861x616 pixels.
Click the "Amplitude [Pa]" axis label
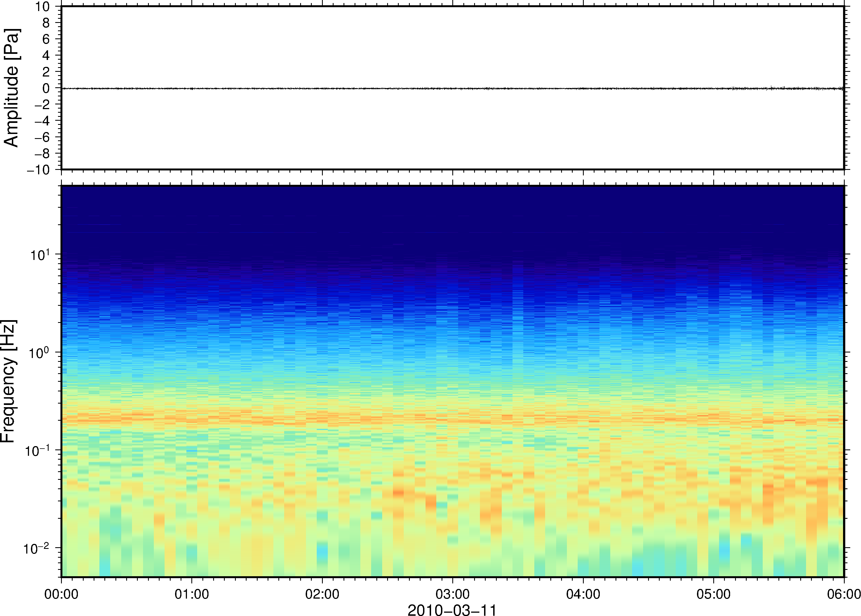11,88
